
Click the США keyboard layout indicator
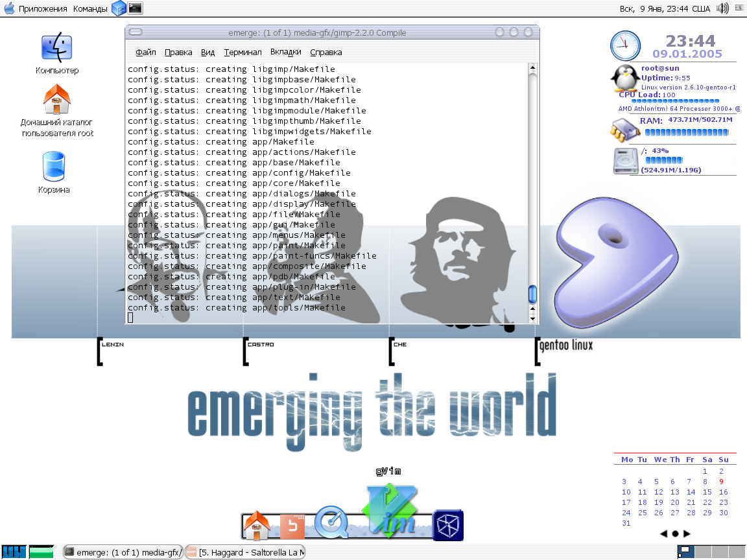point(701,8)
